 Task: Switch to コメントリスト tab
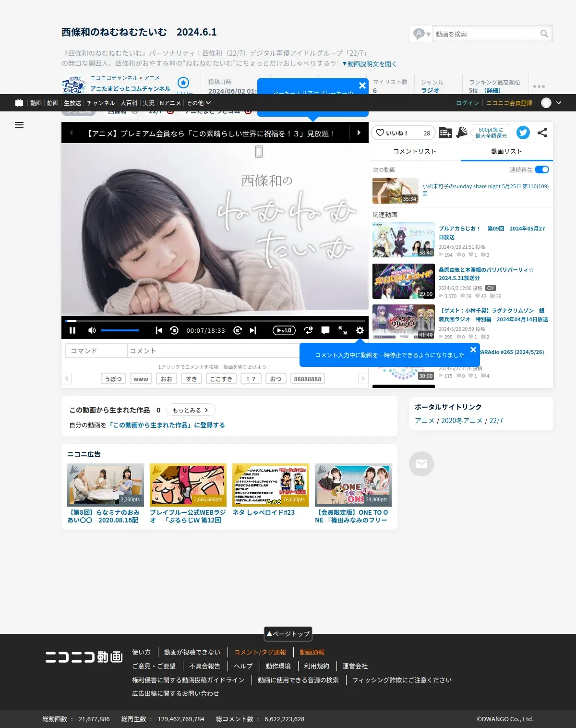tap(415, 151)
